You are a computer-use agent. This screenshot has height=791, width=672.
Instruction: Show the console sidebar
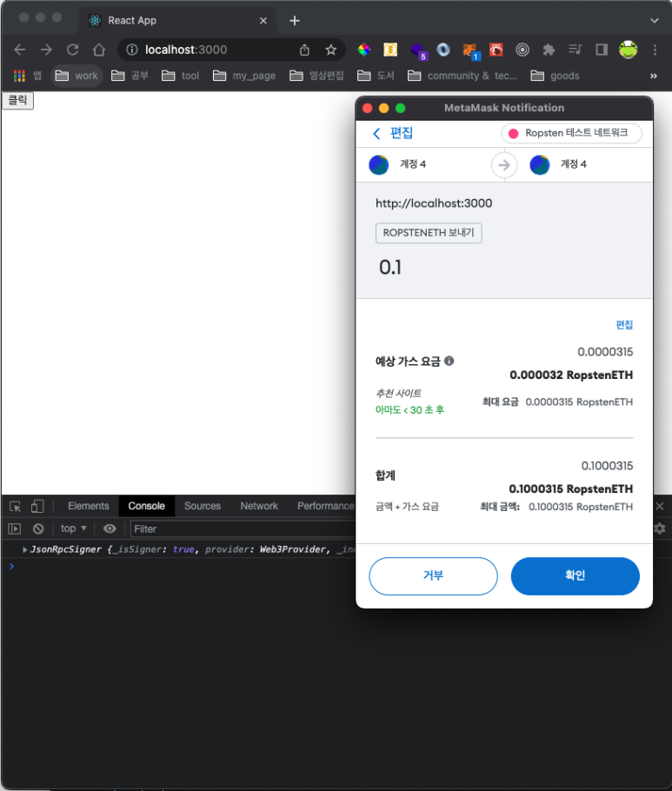click(x=15, y=528)
